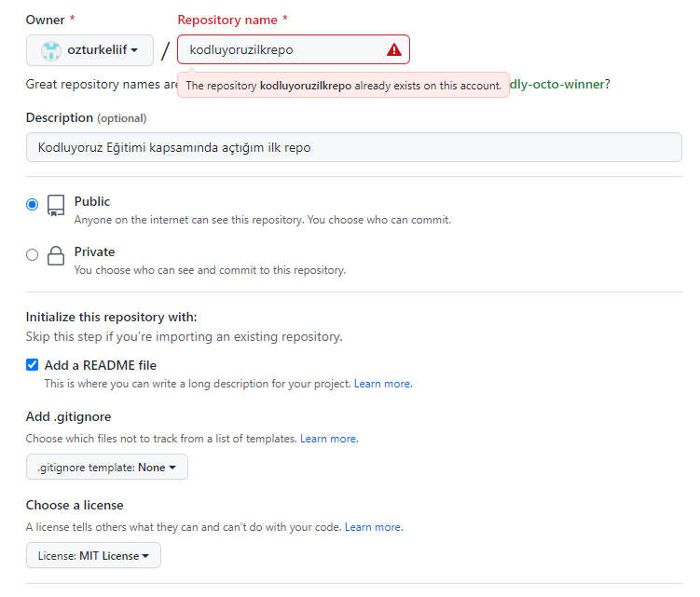This screenshot has width=700, height=597.
Task: Select the Public radio button
Action: point(32,204)
